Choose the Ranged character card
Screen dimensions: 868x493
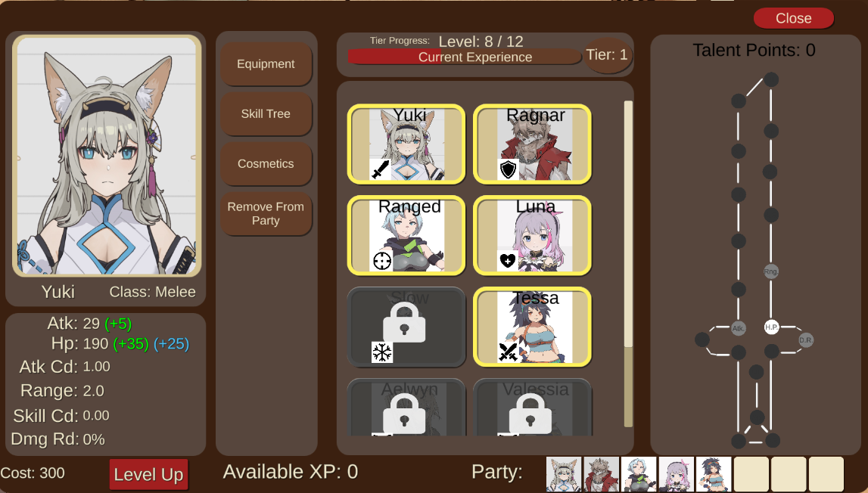pyautogui.click(x=406, y=235)
